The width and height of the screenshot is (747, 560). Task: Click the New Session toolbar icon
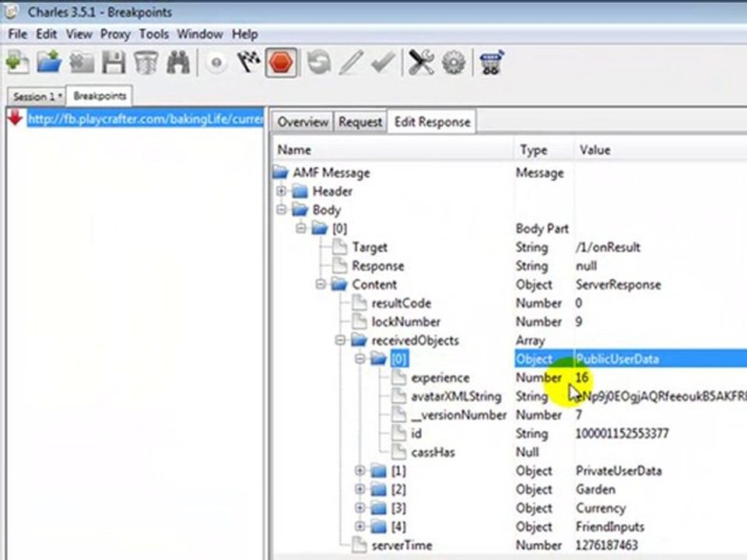click(x=18, y=62)
